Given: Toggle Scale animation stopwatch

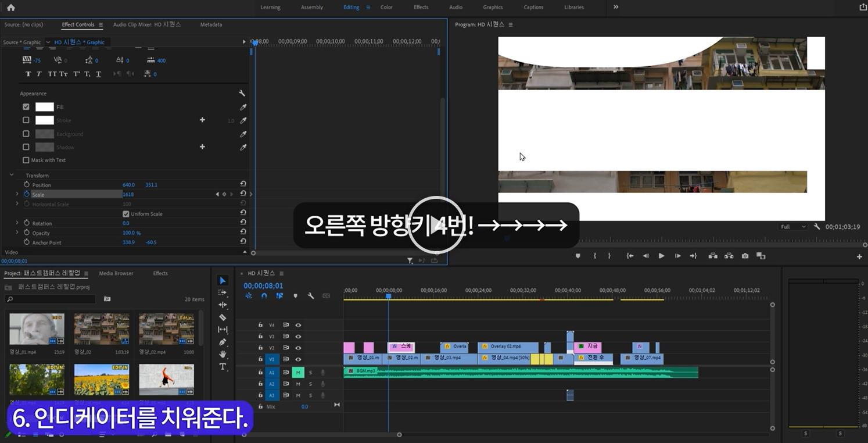Looking at the screenshot, I should pyautogui.click(x=26, y=194).
